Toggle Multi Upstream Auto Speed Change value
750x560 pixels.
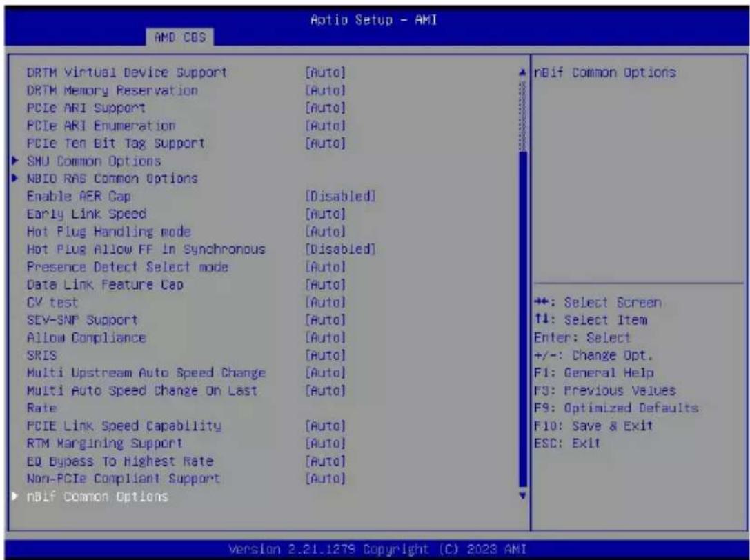(x=325, y=372)
